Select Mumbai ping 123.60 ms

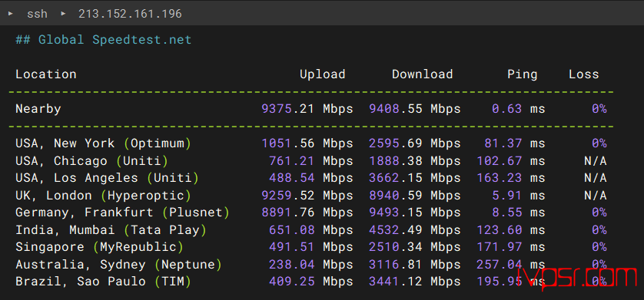511,230
